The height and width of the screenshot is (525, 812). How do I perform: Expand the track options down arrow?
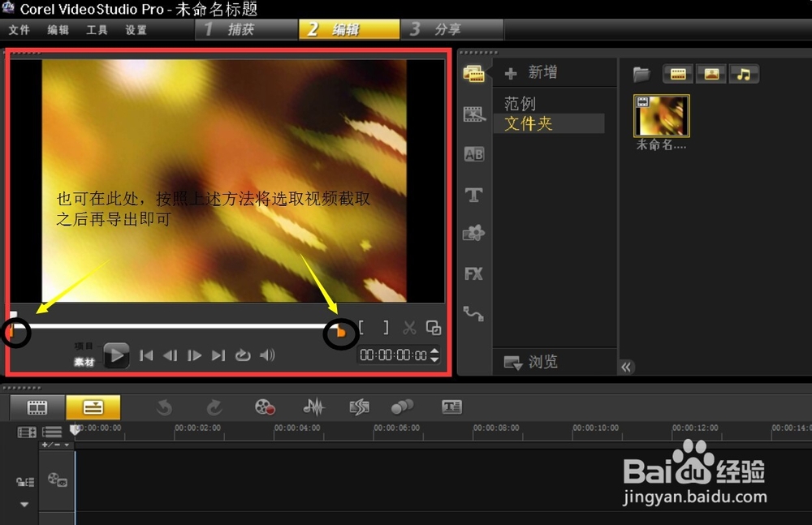(x=24, y=504)
